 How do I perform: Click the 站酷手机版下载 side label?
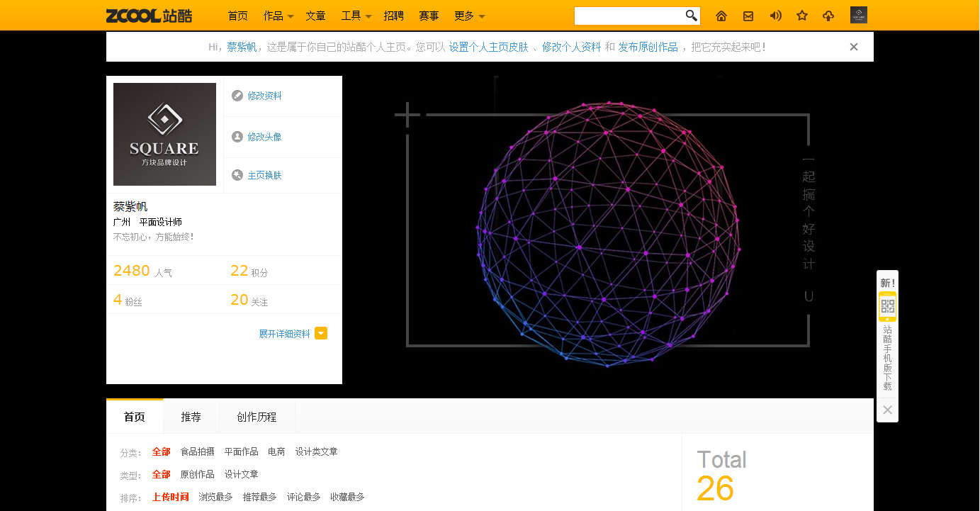[x=887, y=358]
